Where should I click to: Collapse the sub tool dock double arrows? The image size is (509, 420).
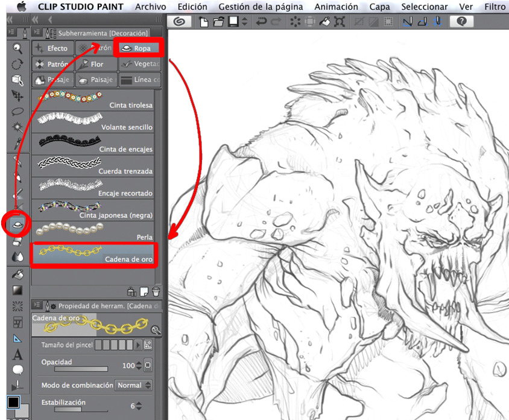pyautogui.click(x=35, y=21)
